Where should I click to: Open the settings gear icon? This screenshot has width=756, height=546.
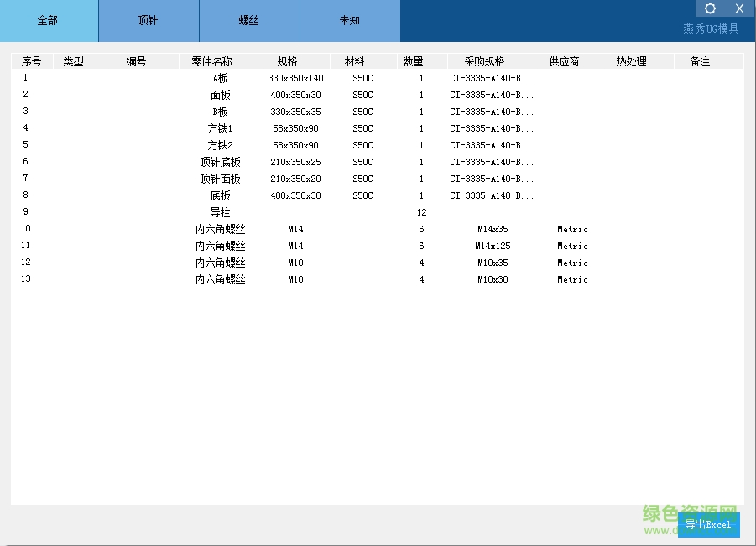tap(710, 8)
